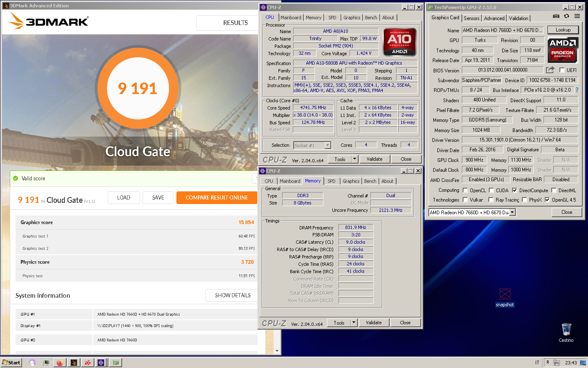Select the snapshot desktop icon
This screenshot has height=368, width=588.
505,298
